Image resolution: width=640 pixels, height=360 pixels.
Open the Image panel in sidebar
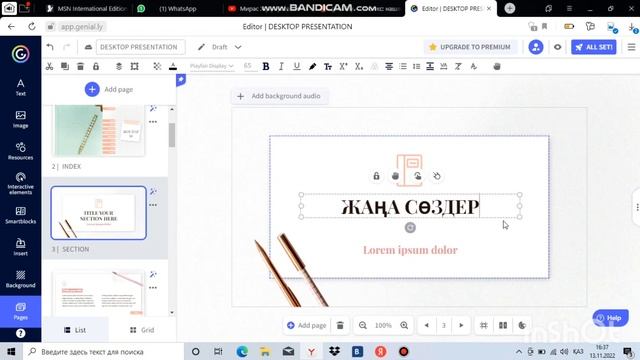pyautogui.click(x=20, y=119)
